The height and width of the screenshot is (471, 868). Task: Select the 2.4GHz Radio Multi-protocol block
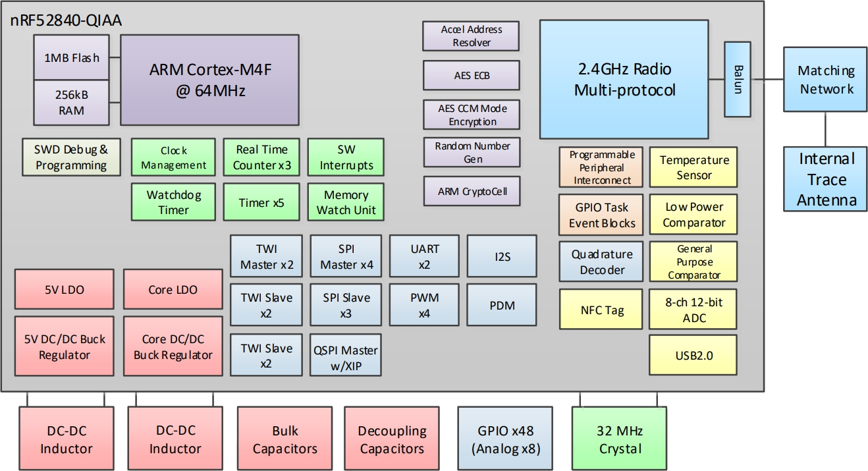pyautogui.click(x=625, y=79)
